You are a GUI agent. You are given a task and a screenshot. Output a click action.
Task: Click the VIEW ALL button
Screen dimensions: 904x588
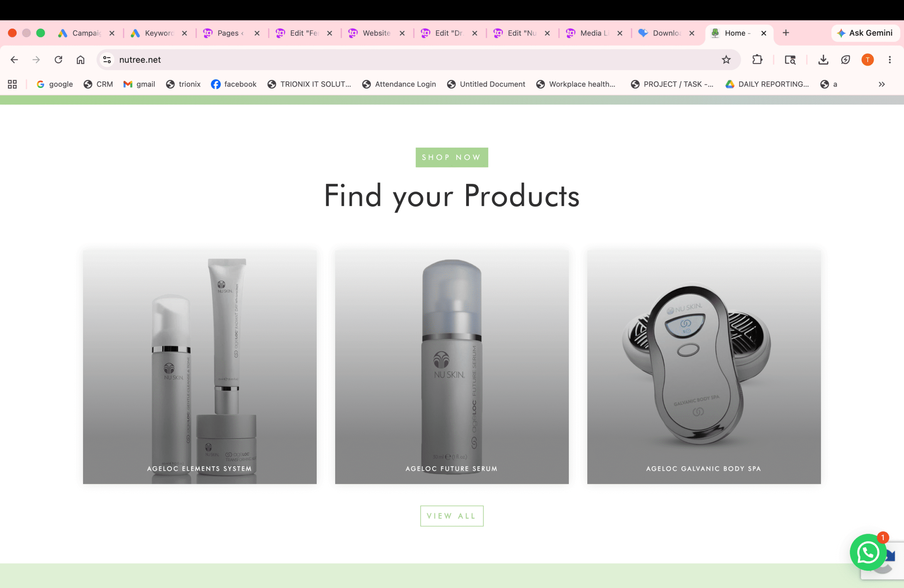(452, 516)
